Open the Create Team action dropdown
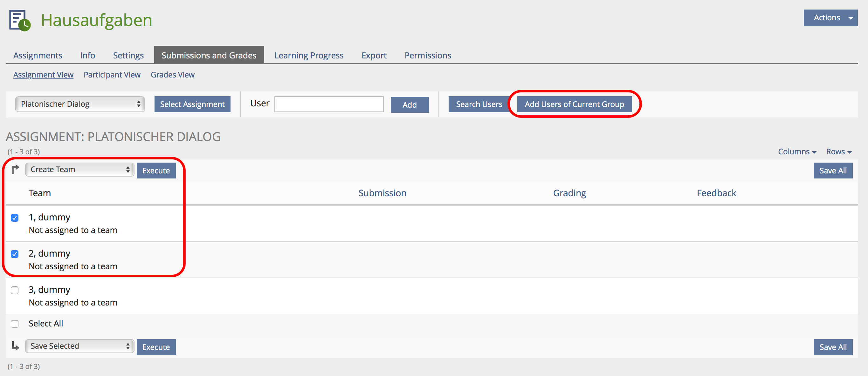The height and width of the screenshot is (376, 868). pos(80,169)
